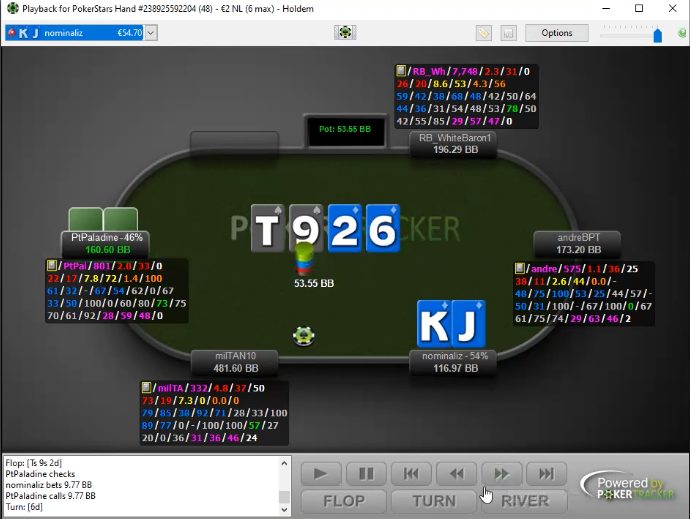Screen dimensions: 690x519
Task: Click the 53.55 BB label under chips
Action: [x=314, y=283]
